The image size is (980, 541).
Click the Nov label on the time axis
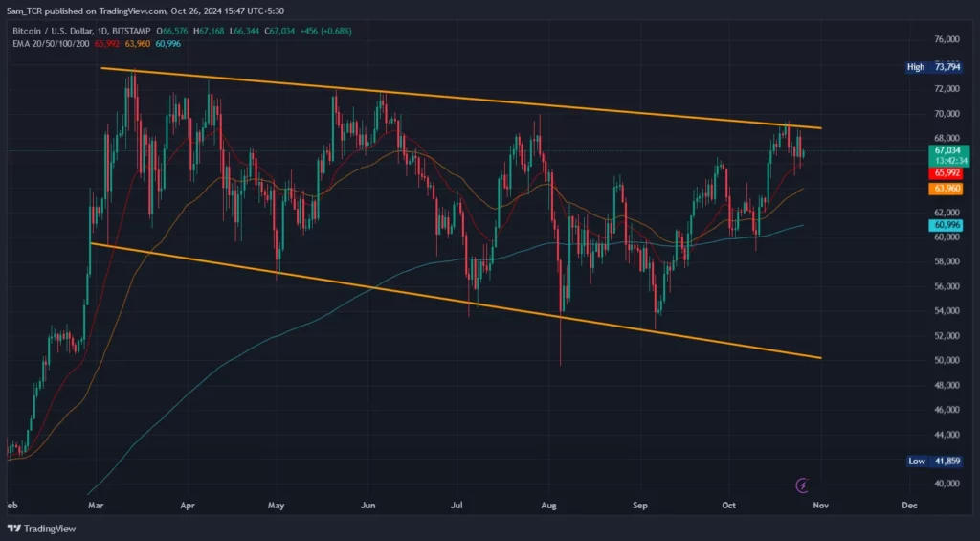(820, 505)
